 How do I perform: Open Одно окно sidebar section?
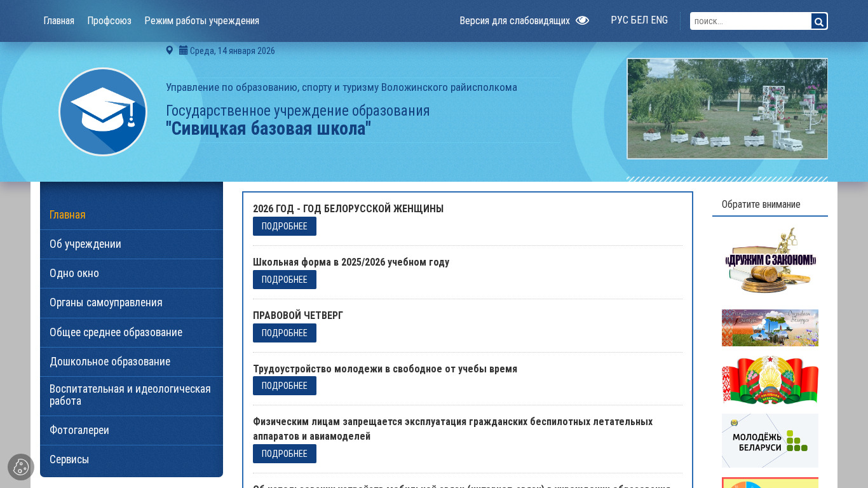132,273
